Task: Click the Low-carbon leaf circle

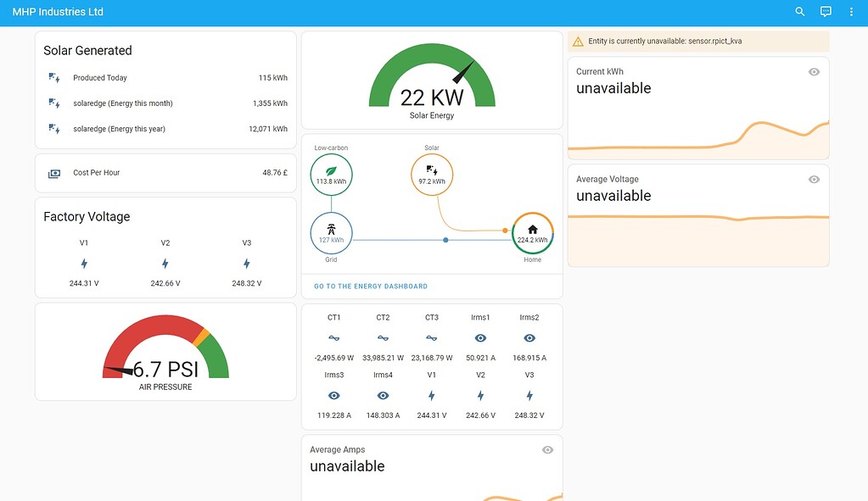Action: (x=332, y=175)
